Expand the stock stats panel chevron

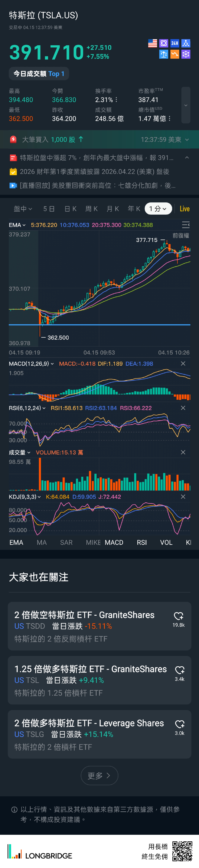185,105
